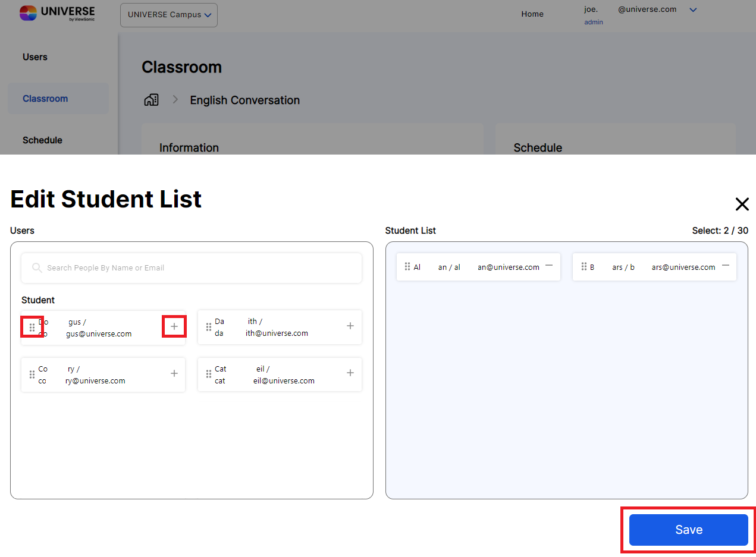This screenshot has height=557, width=756.
Task: Add eil@universe.com student with plus icon
Action: tap(350, 373)
